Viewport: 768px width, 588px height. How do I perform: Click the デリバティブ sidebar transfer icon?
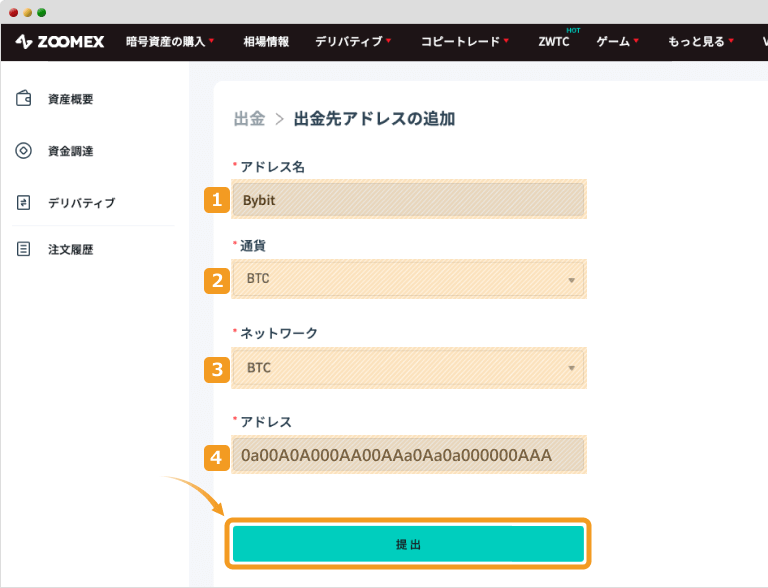click(24, 202)
